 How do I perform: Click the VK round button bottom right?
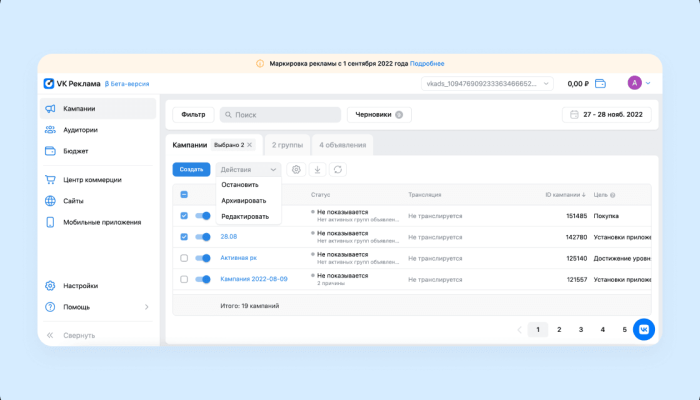tap(644, 329)
